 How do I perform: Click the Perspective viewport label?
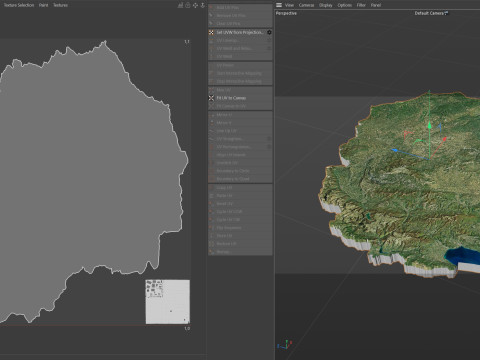(286, 13)
